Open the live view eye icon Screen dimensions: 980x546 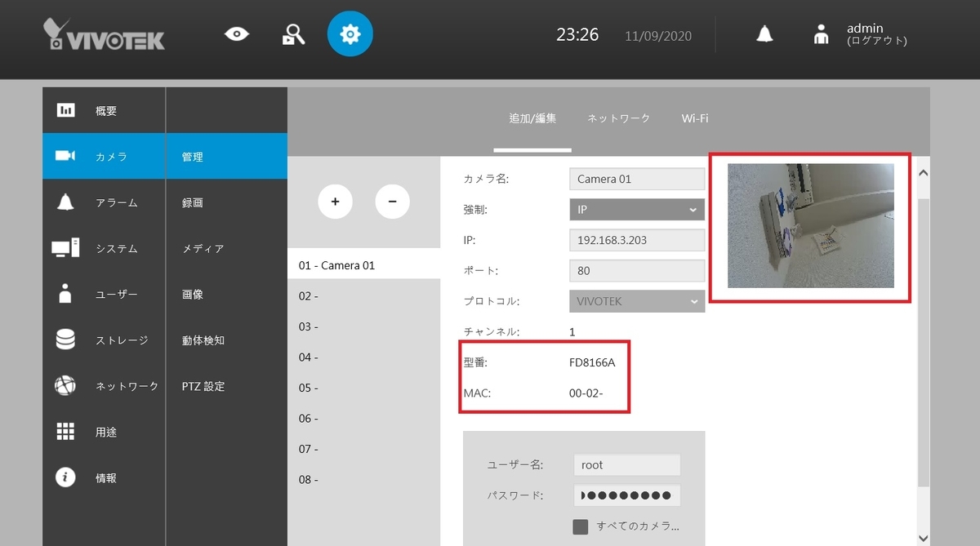point(236,33)
